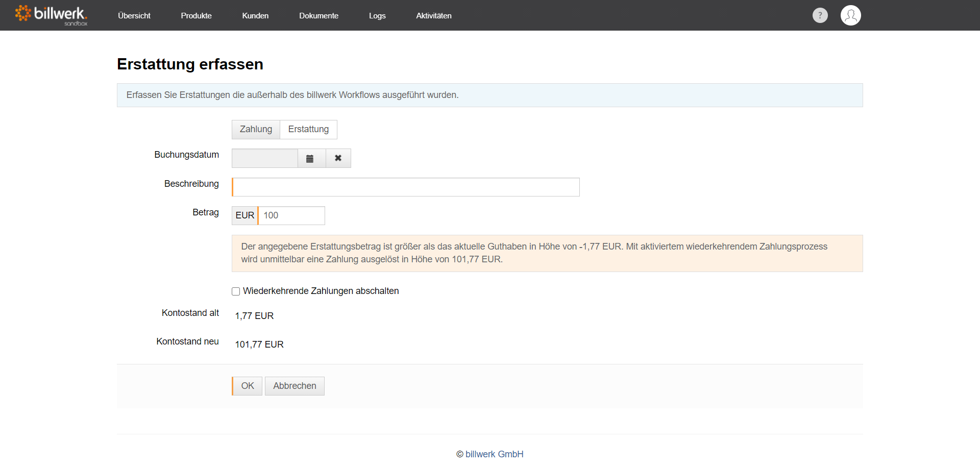Clear the Buchungsdatum field
This screenshot has width=980, height=467.
pos(338,158)
